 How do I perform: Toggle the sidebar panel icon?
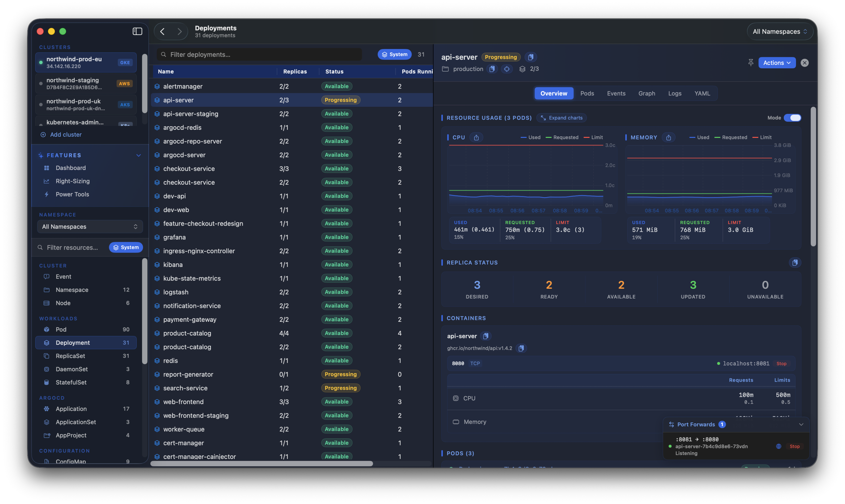(x=137, y=31)
